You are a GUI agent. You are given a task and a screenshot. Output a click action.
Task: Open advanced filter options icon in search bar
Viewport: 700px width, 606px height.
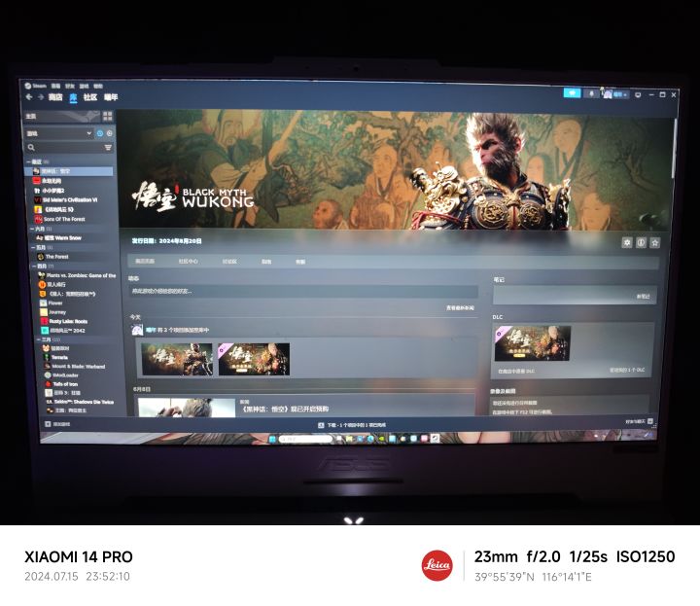pos(108,148)
